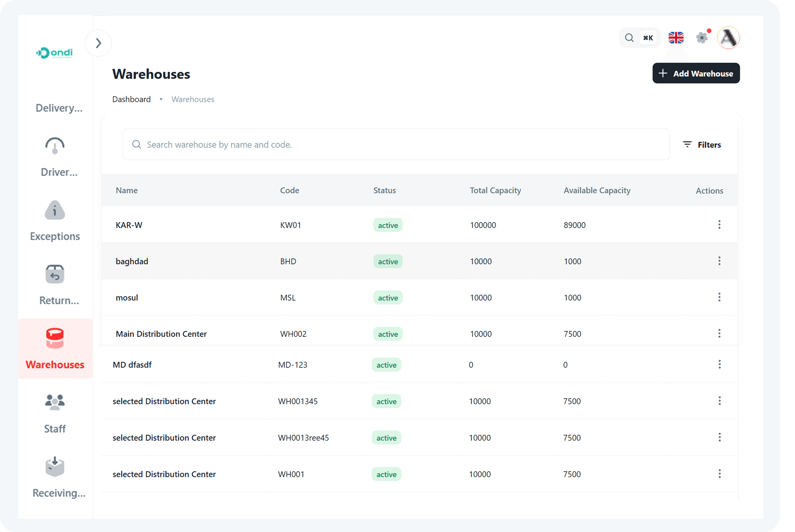Open actions menu for MD dfasdf row

pos(719,364)
